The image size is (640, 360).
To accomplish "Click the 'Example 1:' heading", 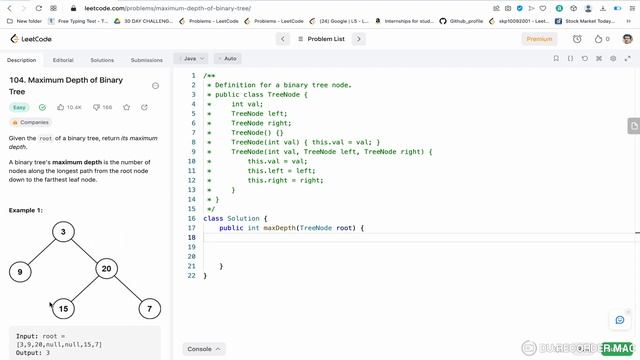I will [26, 210].
